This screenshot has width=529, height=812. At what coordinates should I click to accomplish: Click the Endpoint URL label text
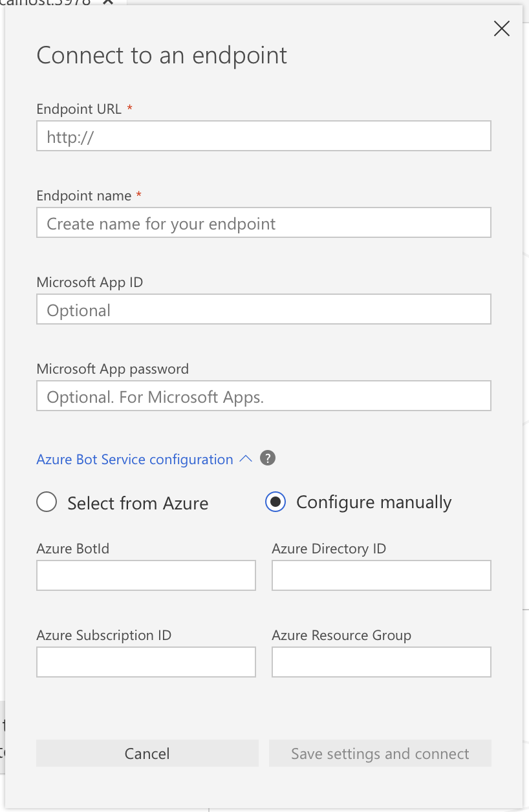point(79,109)
